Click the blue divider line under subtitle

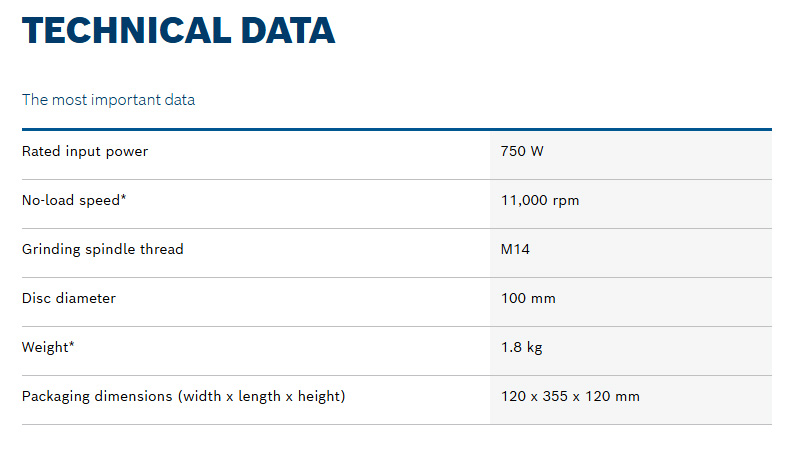point(396,129)
